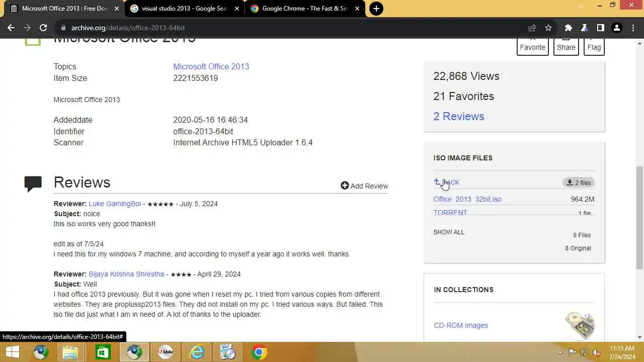Viewport: 644px width, 362px height.
Task: Close the Google Chrome download tab
Action: [x=357, y=9]
